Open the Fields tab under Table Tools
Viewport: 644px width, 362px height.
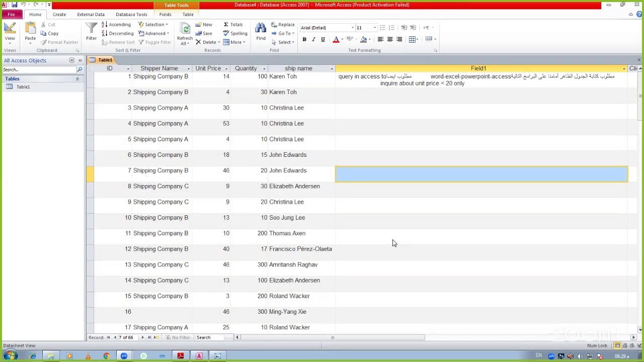165,15
